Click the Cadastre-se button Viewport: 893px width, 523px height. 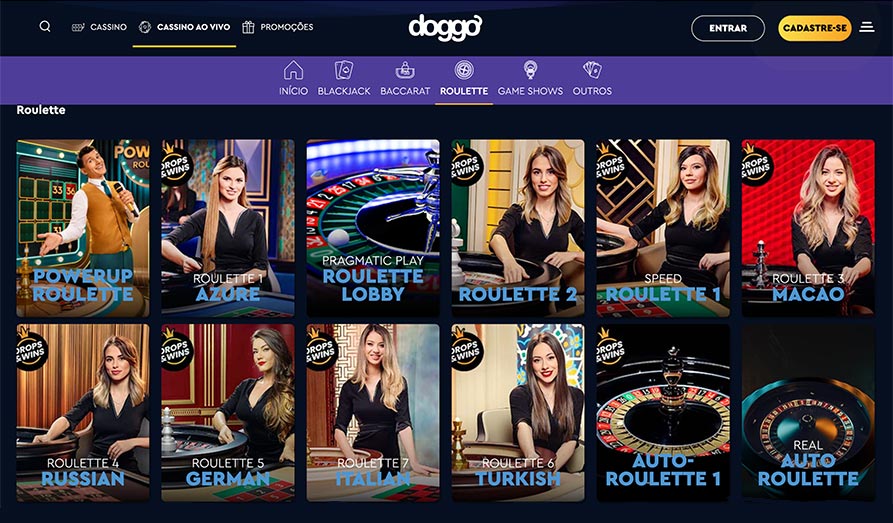[x=814, y=28]
